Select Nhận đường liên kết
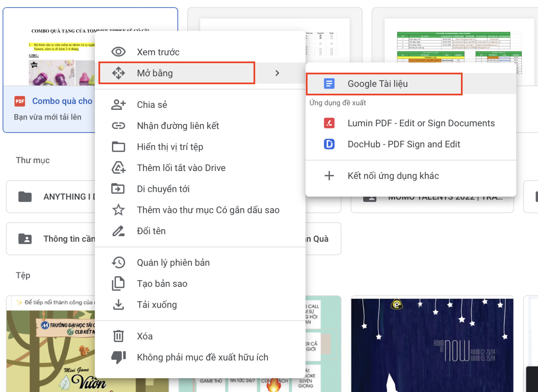 coord(200,126)
